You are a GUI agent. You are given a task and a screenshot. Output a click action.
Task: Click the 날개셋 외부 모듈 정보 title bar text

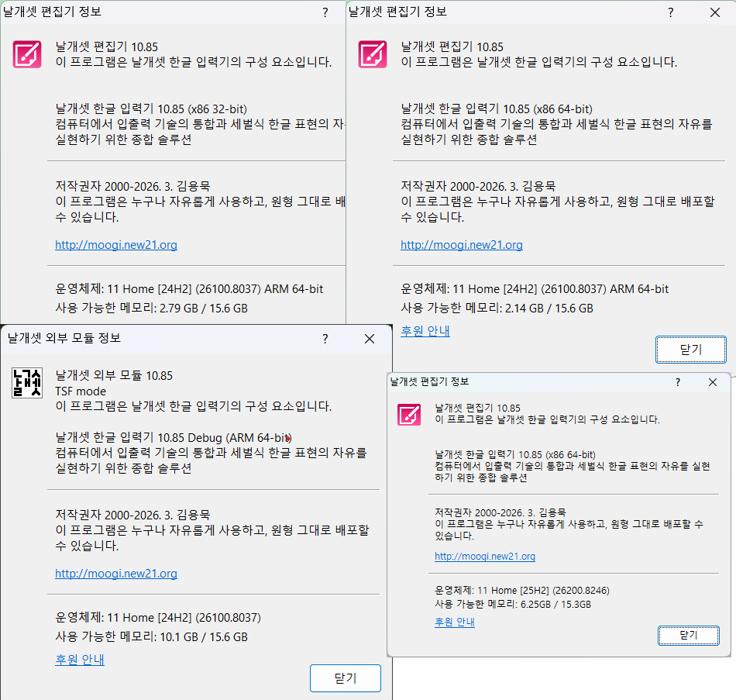[x=64, y=338]
